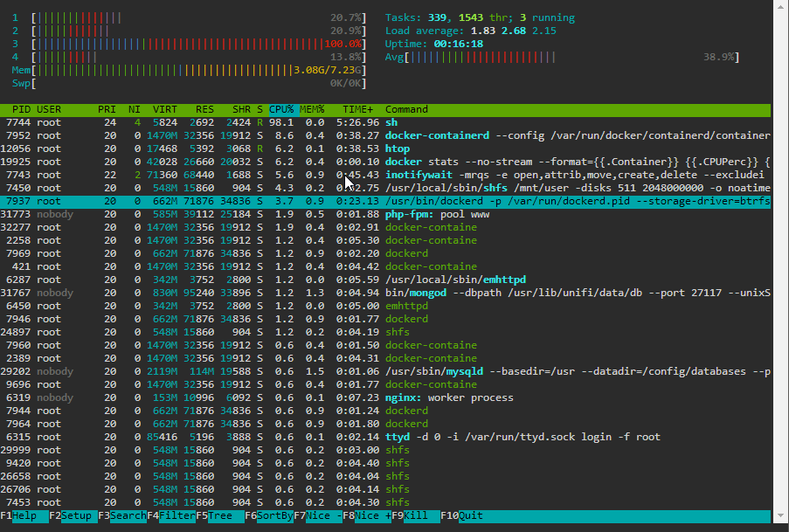Screen dimensions: 789x532
Task: Toggle F5 Tree view
Action: point(219,516)
